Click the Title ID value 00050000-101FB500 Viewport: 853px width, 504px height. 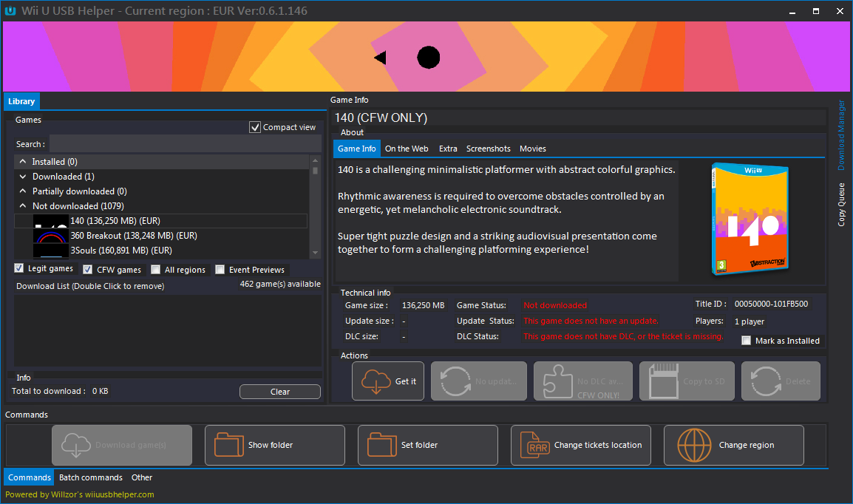point(772,304)
